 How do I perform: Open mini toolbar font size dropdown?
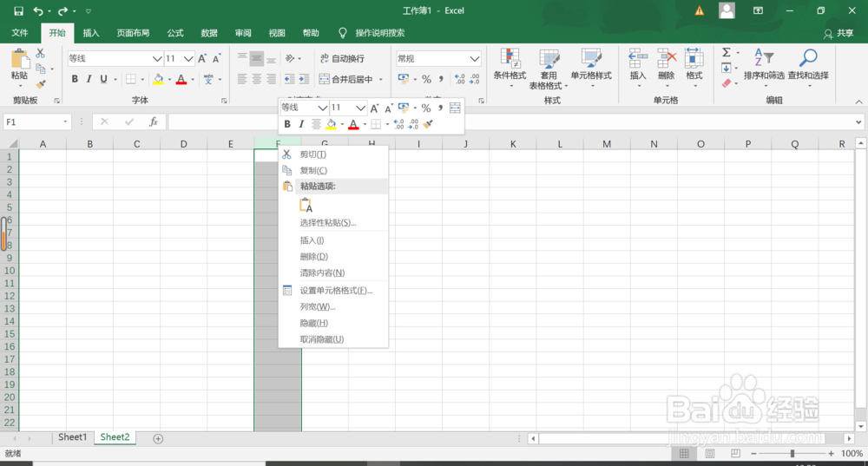tap(360, 108)
